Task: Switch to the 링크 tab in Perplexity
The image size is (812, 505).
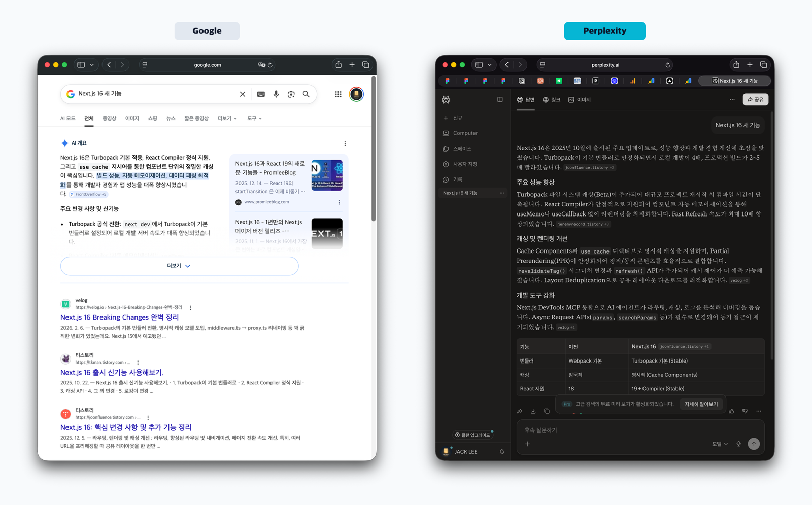Action: [x=552, y=100]
